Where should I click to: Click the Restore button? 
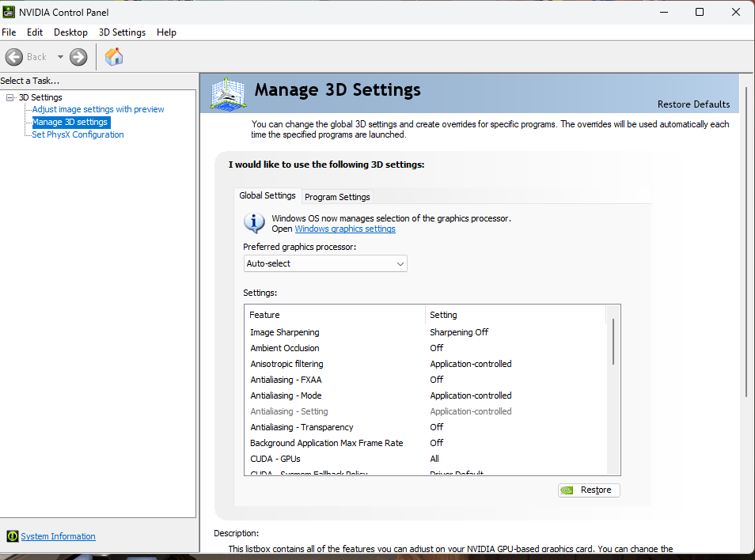(588, 490)
